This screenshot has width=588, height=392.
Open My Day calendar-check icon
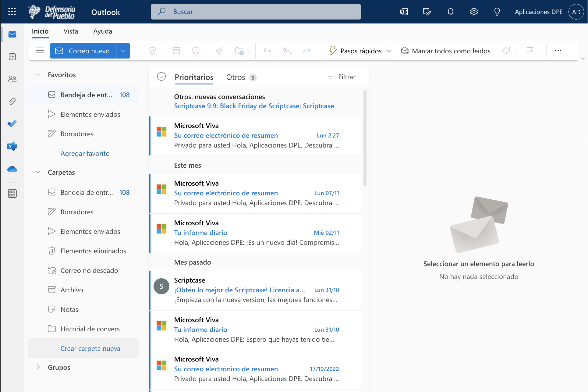coord(427,12)
